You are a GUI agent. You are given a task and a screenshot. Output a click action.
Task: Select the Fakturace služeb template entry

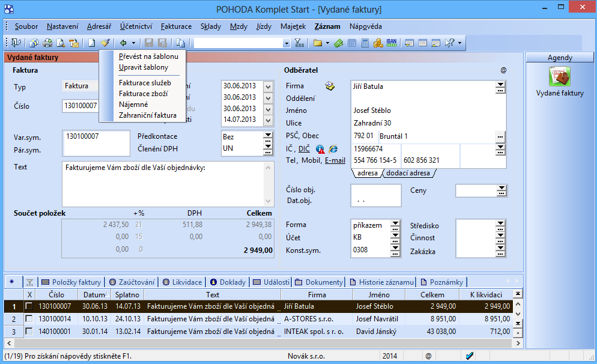point(145,83)
